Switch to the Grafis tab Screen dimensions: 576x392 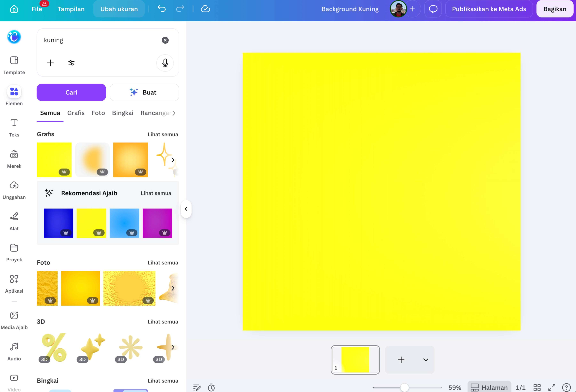tap(76, 113)
